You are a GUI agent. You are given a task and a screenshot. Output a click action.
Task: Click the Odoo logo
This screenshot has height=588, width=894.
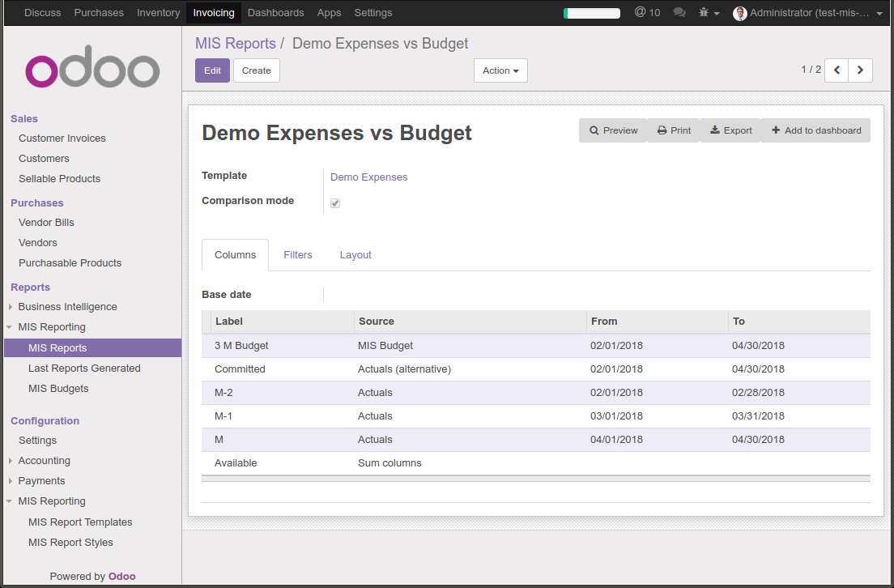(x=92, y=68)
